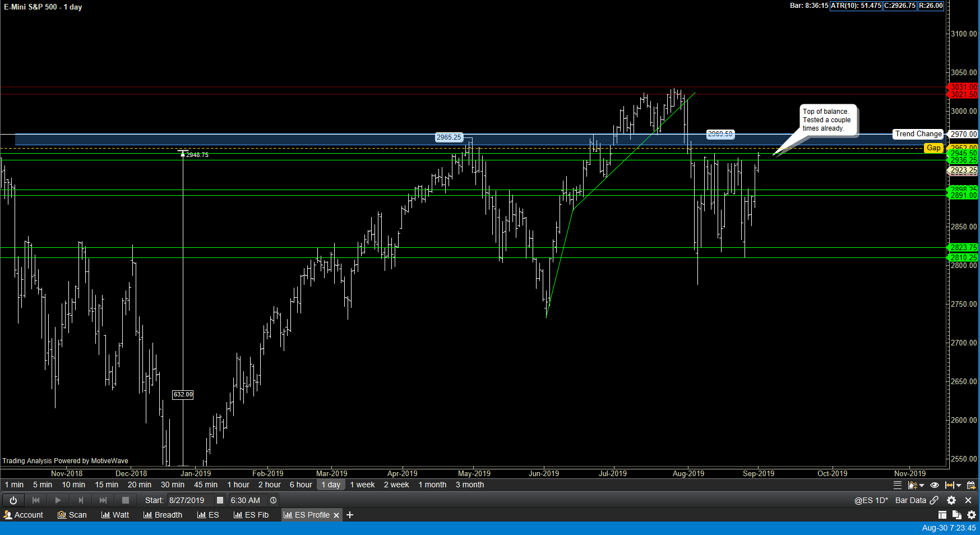Click the E-Mini S&P 500 - 1 day title
Image resolution: width=980 pixels, height=535 pixels.
(x=43, y=7)
